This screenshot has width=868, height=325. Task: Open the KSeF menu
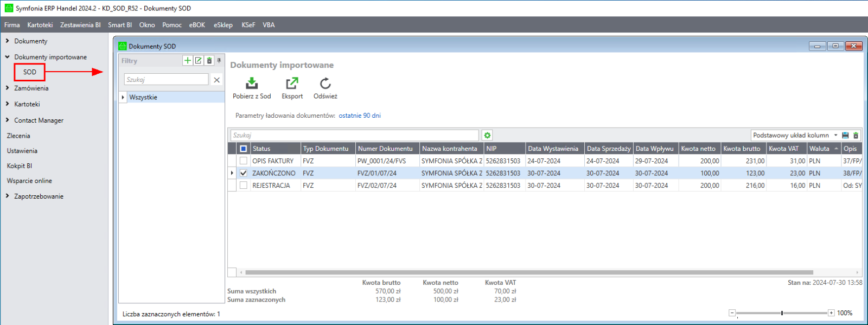pyautogui.click(x=248, y=25)
